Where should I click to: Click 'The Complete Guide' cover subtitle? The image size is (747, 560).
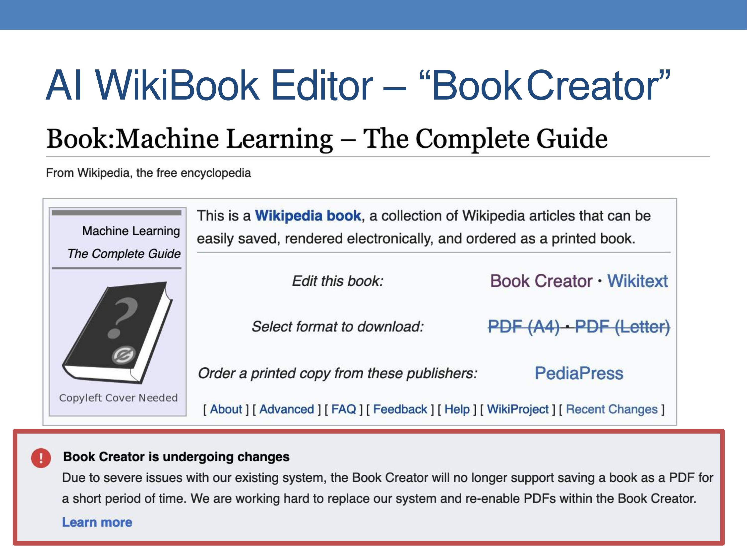(x=124, y=254)
